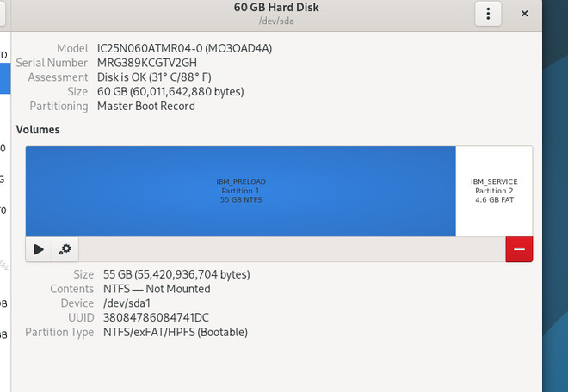Click the highlighted drive in the sidebar
This screenshot has height=392, width=568.
5,78
